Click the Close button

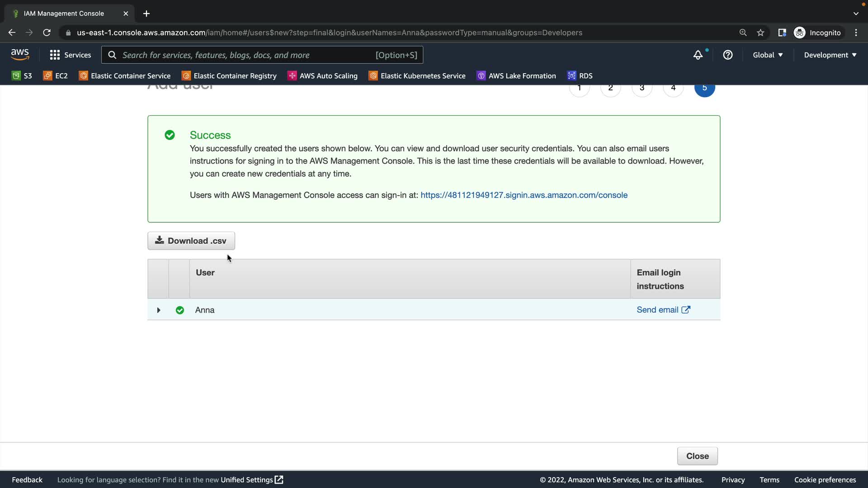tap(697, 456)
